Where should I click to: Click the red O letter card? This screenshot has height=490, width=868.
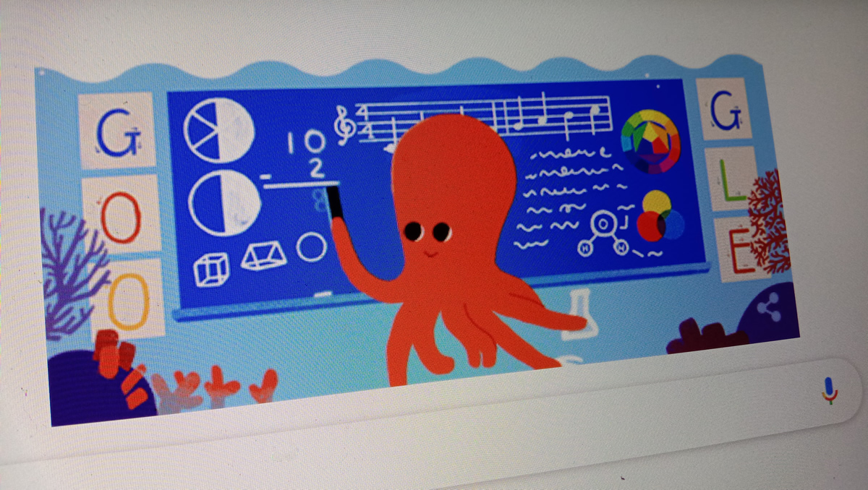tap(119, 214)
